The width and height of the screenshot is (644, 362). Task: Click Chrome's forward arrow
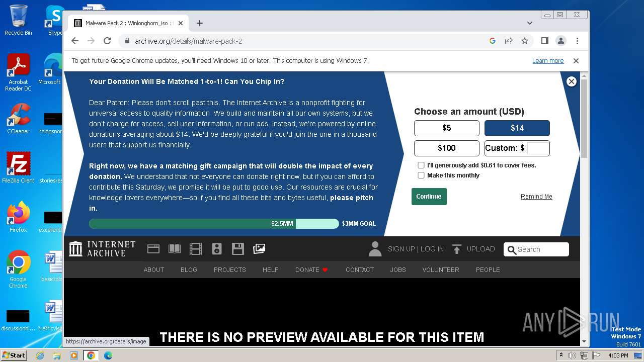click(91, 41)
